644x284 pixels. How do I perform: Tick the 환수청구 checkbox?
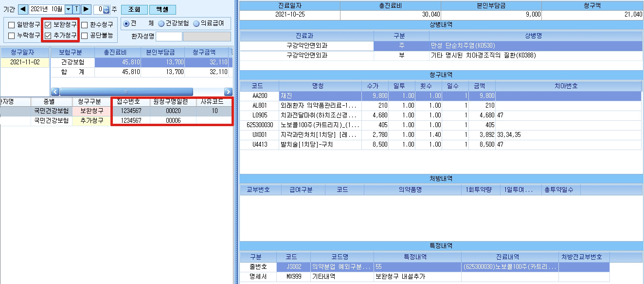85,24
